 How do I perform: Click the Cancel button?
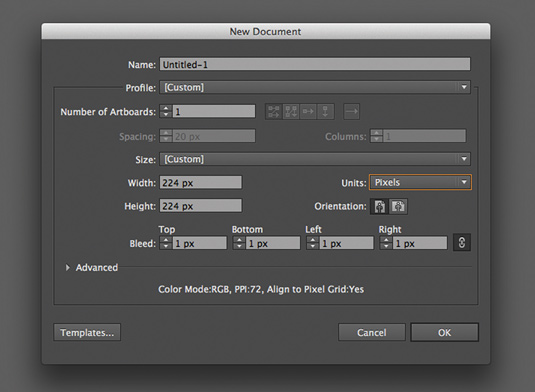[x=372, y=332]
